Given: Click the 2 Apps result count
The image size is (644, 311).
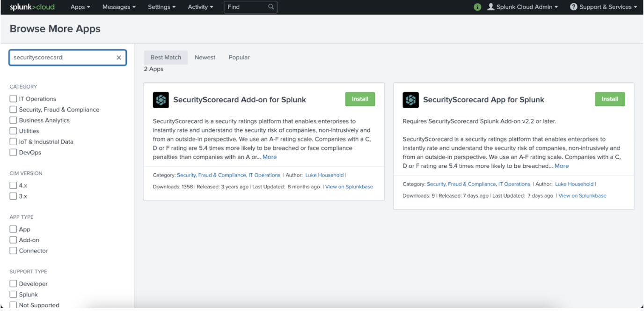Looking at the screenshot, I should click(x=154, y=69).
